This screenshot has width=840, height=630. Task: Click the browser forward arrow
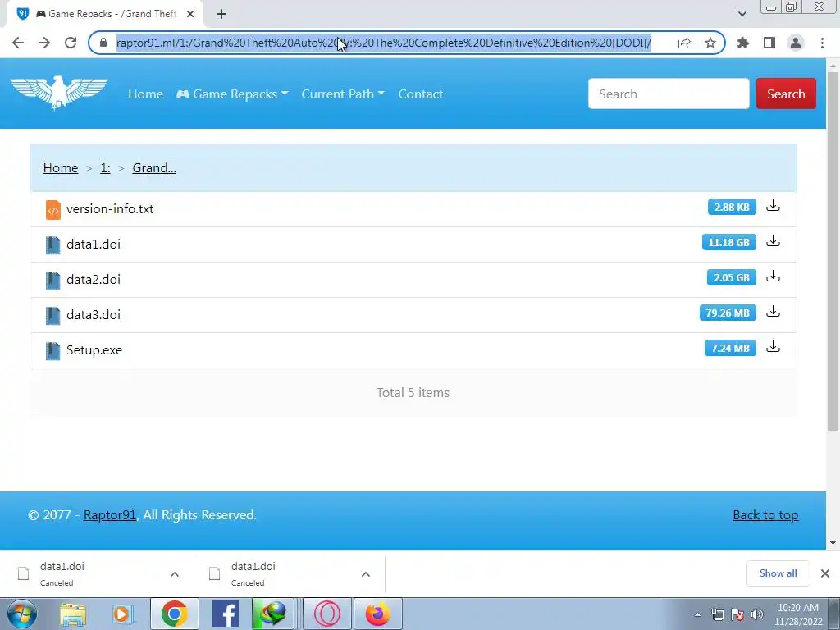[x=44, y=43]
